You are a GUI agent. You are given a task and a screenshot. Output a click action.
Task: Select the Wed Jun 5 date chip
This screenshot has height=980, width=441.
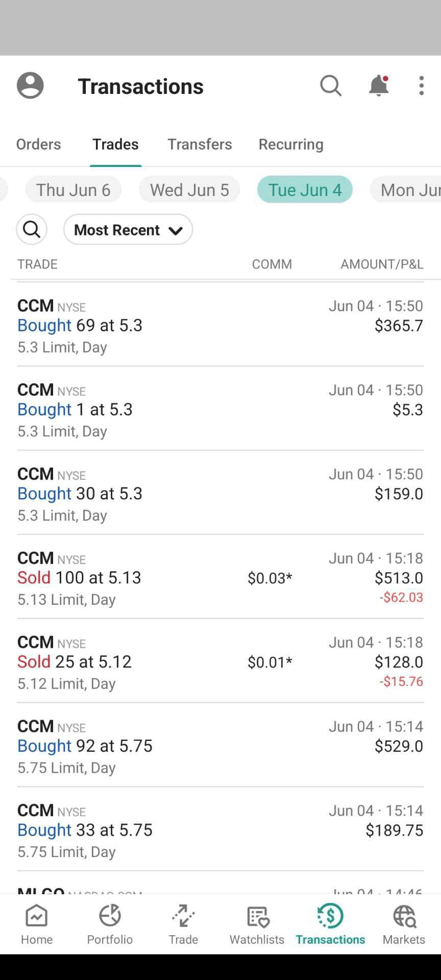(x=189, y=190)
